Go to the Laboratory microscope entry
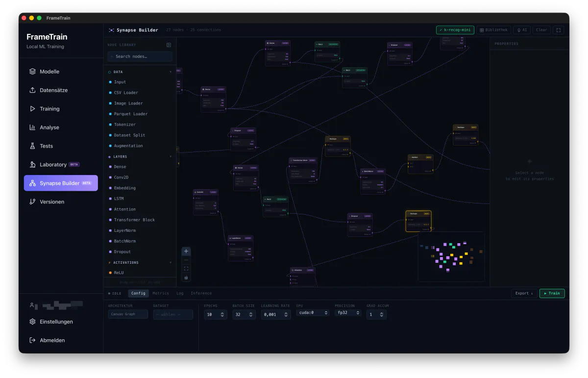 (x=61, y=165)
